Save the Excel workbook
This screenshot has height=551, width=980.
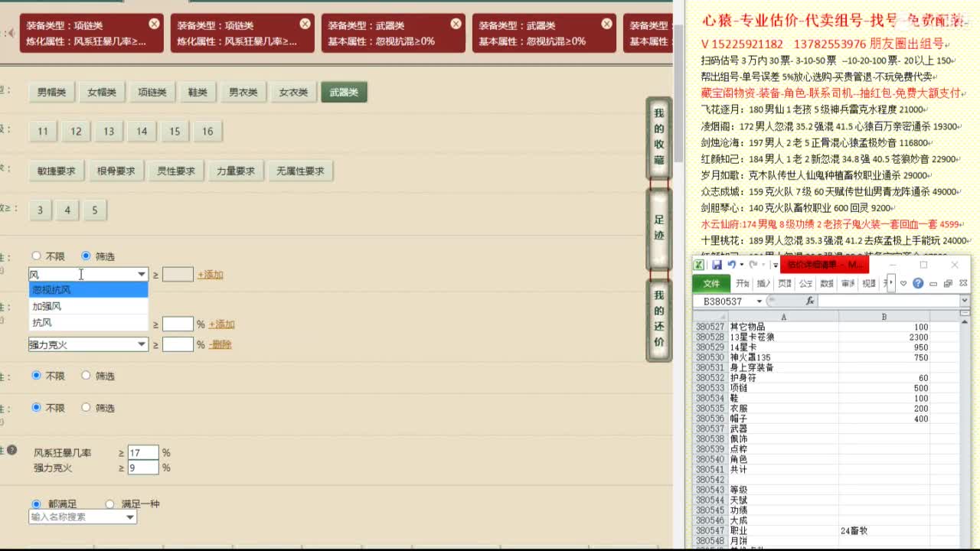(717, 265)
